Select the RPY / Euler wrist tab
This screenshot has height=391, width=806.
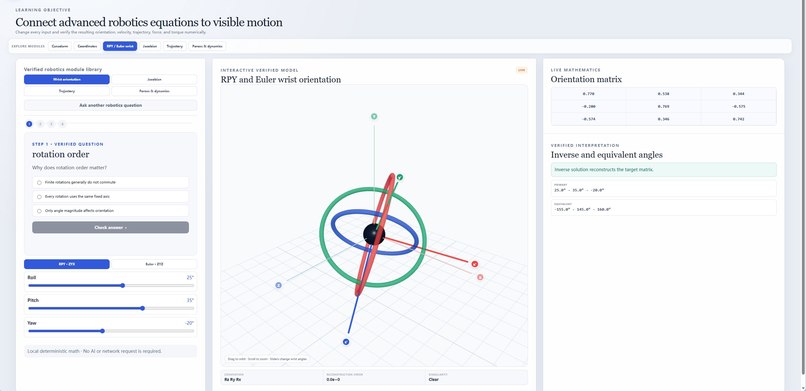click(x=120, y=46)
